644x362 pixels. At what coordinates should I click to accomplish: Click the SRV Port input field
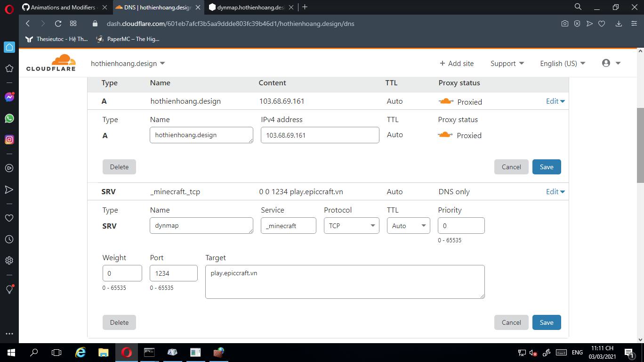tap(173, 273)
